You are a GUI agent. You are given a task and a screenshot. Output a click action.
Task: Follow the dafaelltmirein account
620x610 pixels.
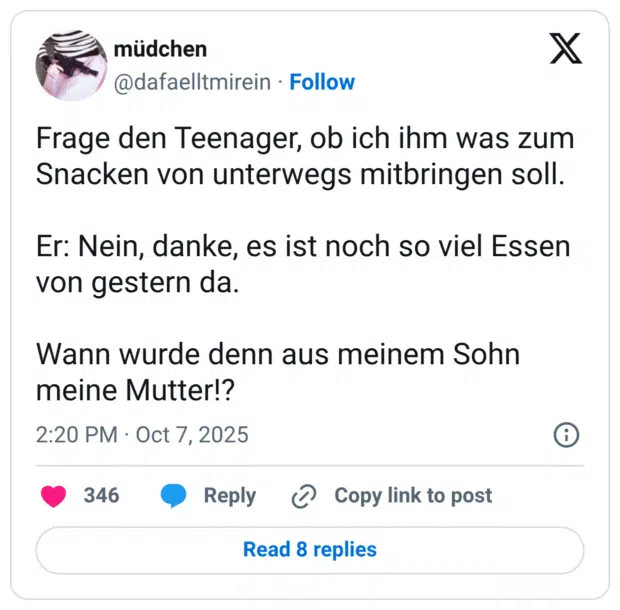pos(322,82)
